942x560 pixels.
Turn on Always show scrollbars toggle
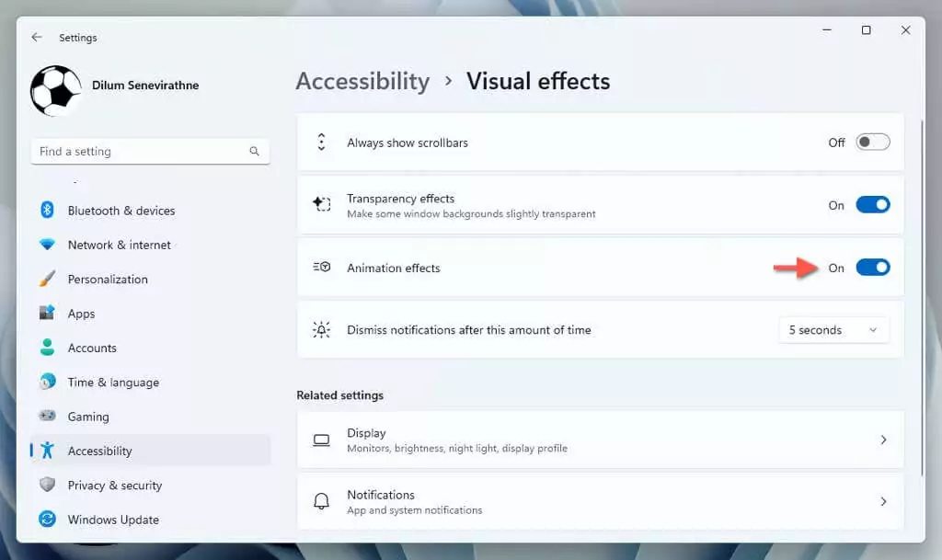point(873,143)
